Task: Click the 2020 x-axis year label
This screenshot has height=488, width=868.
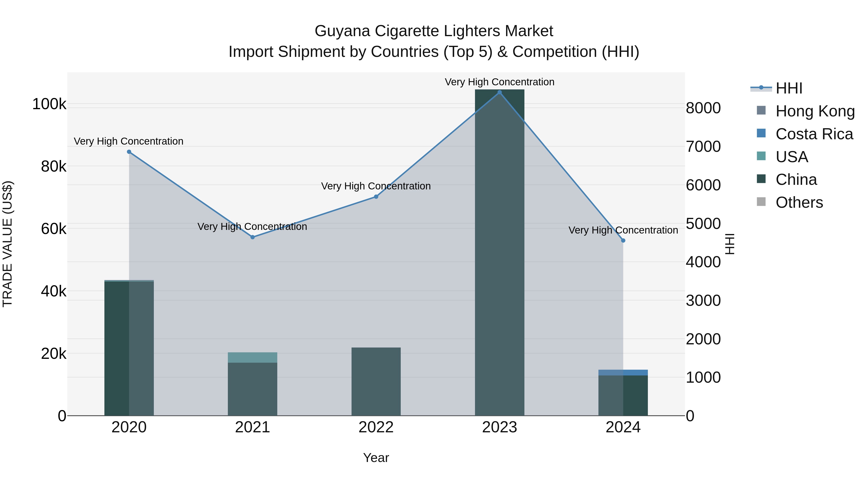Action: [x=129, y=427]
